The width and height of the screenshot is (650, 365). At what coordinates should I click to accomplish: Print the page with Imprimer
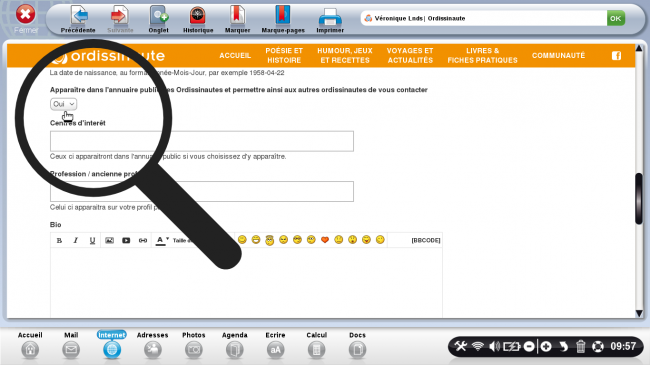click(330, 19)
